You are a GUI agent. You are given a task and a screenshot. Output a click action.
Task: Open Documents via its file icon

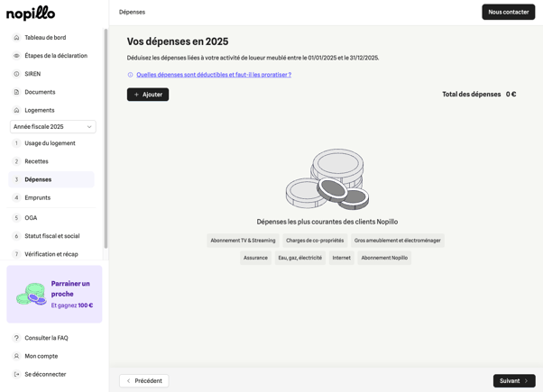[x=16, y=92]
